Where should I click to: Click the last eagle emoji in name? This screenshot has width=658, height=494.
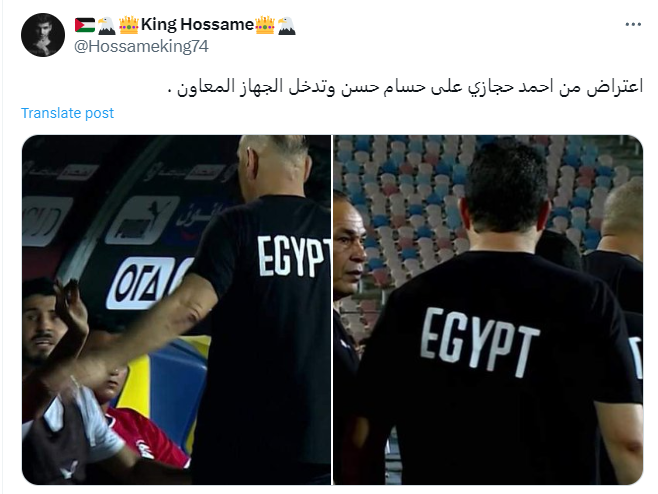[x=287, y=25]
